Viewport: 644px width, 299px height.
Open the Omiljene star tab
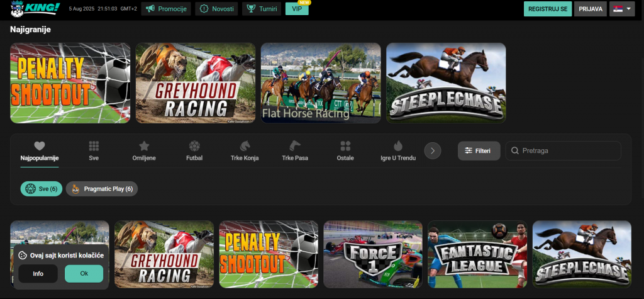tap(144, 151)
